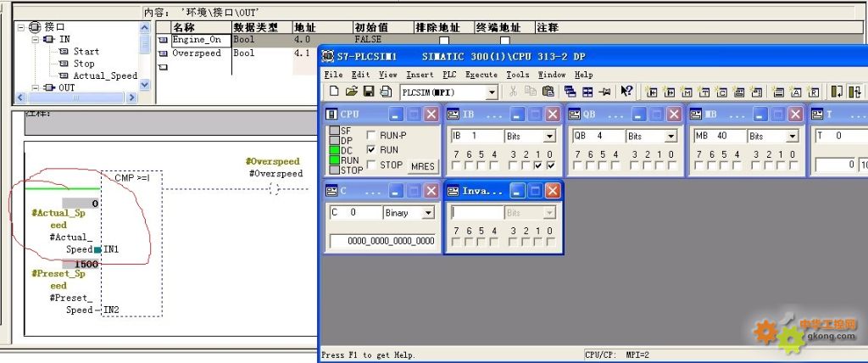868x363 pixels.
Task: Click the Cut scissors icon in PLCSIM
Action: [513, 92]
